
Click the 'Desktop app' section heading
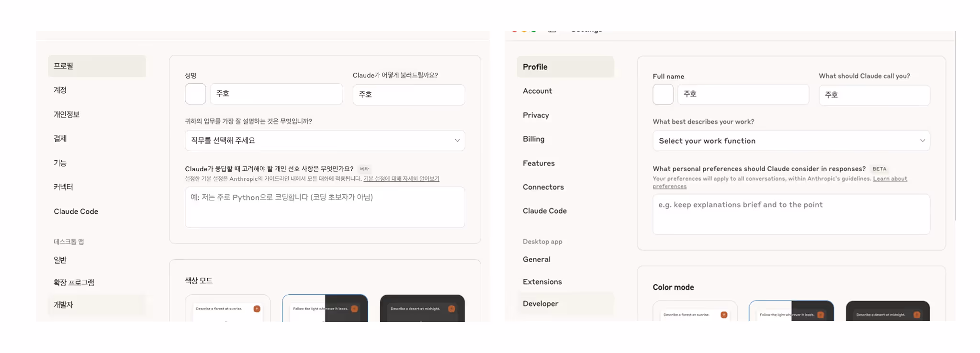pos(542,242)
